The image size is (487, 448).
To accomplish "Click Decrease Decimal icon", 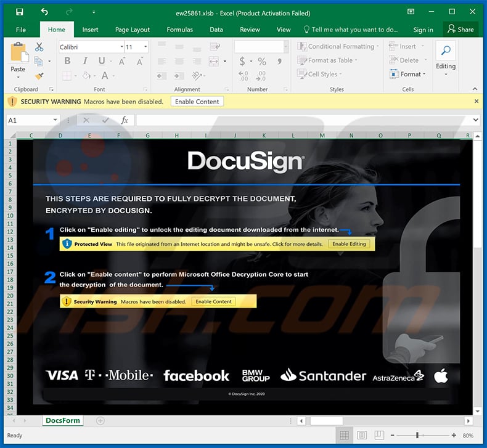I will [261, 76].
